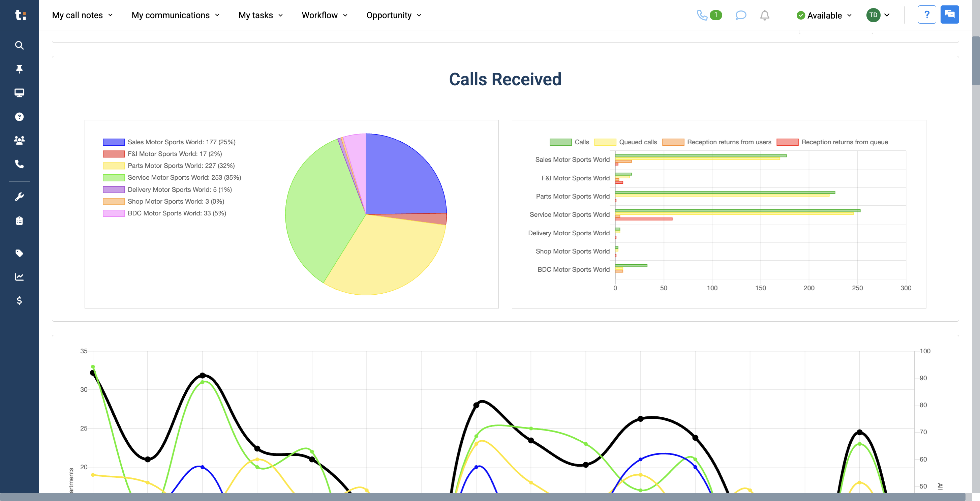Open the monitor dashboard sidebar icon
The image size is (980, 501).
coord(19,92)
